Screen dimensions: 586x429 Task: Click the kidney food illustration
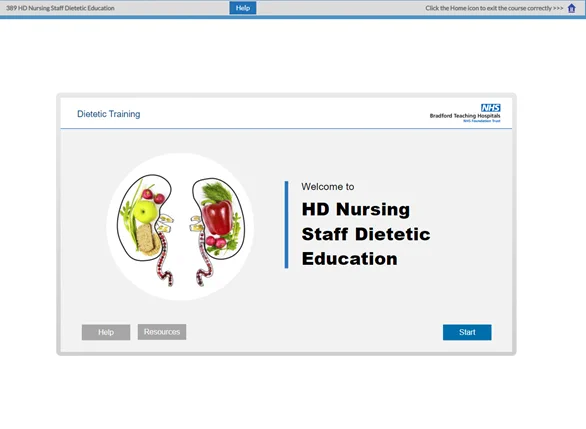[x=181, y=226]
